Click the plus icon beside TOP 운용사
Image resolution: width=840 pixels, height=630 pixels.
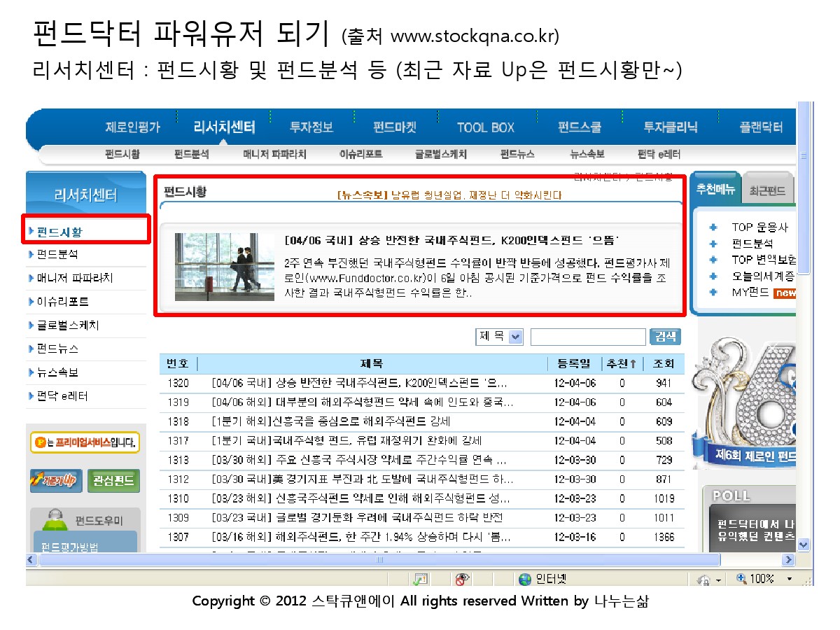(713, 227)
